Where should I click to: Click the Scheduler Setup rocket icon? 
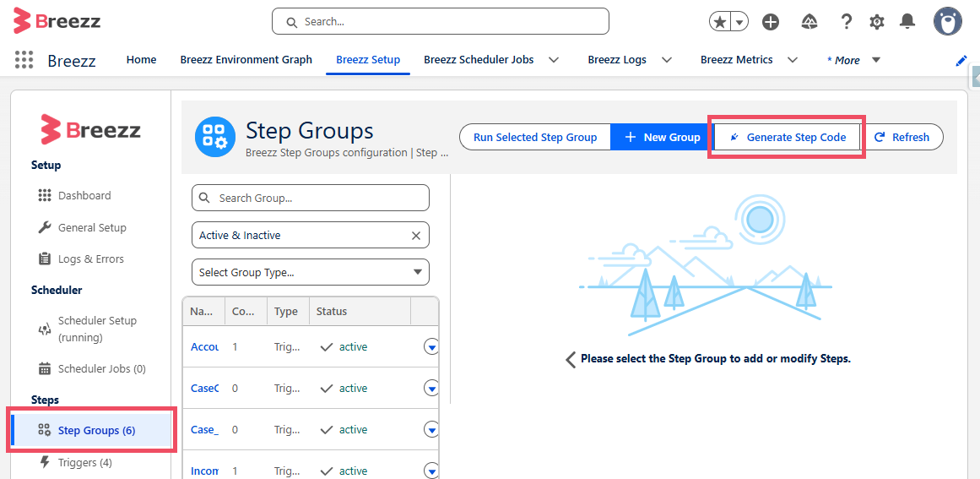coord(45,329)
